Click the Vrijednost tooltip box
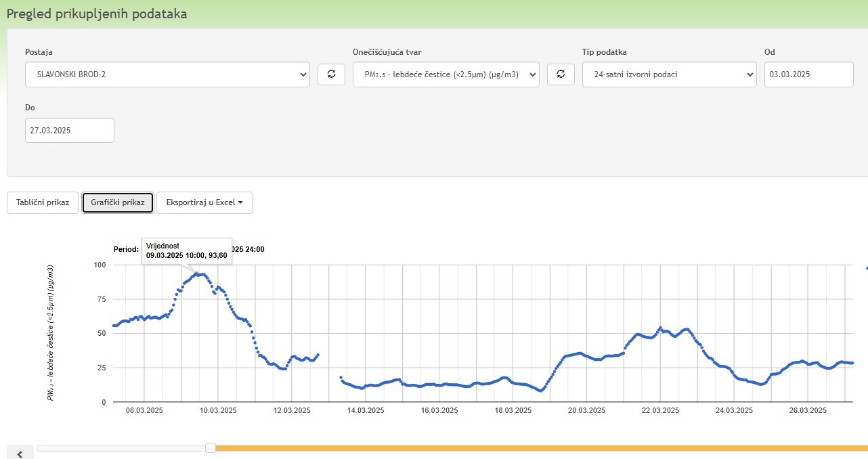 (x=187, y=250)
